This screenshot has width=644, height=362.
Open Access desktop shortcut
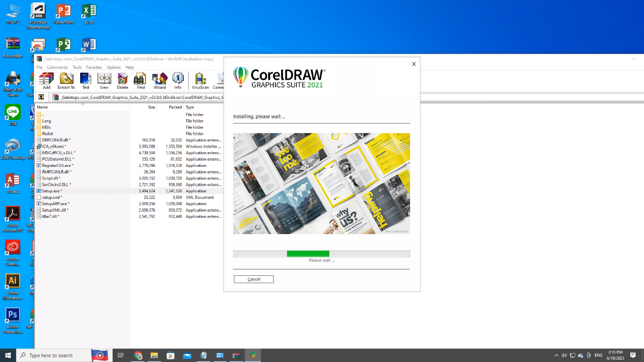click(13, 183)
